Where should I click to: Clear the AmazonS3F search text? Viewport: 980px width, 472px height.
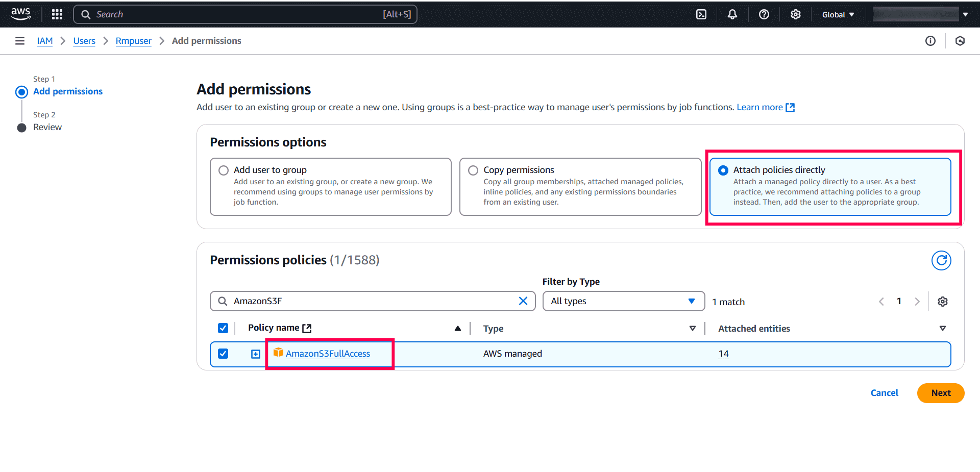click(523, 301)
